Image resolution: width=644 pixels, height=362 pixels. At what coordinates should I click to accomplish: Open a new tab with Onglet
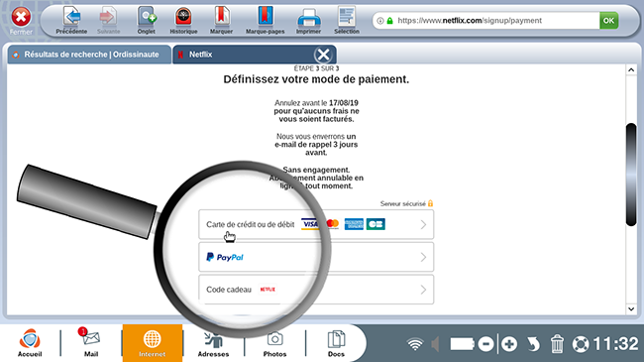point(147,20)
